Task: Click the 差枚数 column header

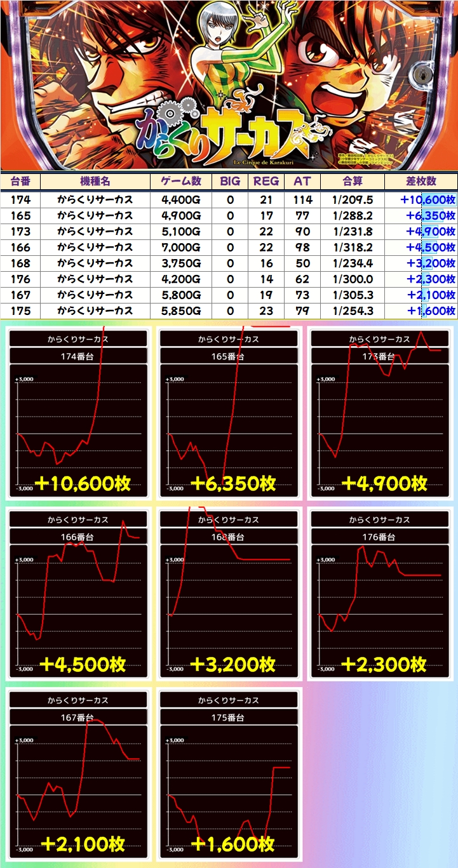Action: click(x=421, y=181)
